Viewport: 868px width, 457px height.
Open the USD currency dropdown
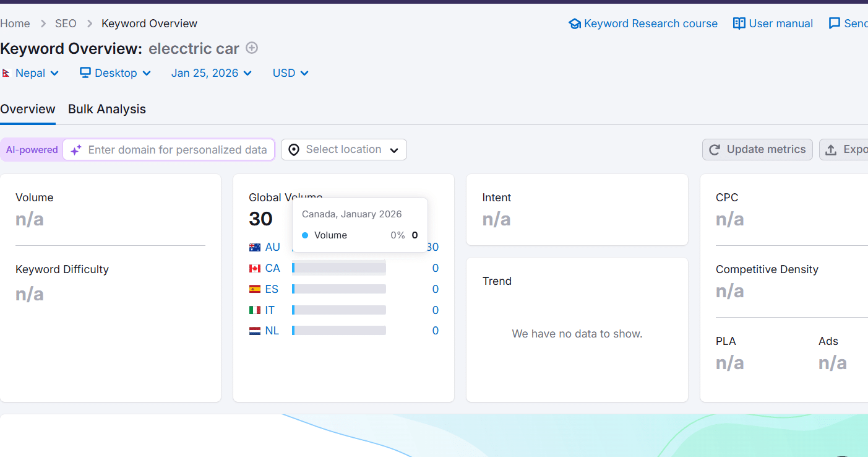[290, 73]
